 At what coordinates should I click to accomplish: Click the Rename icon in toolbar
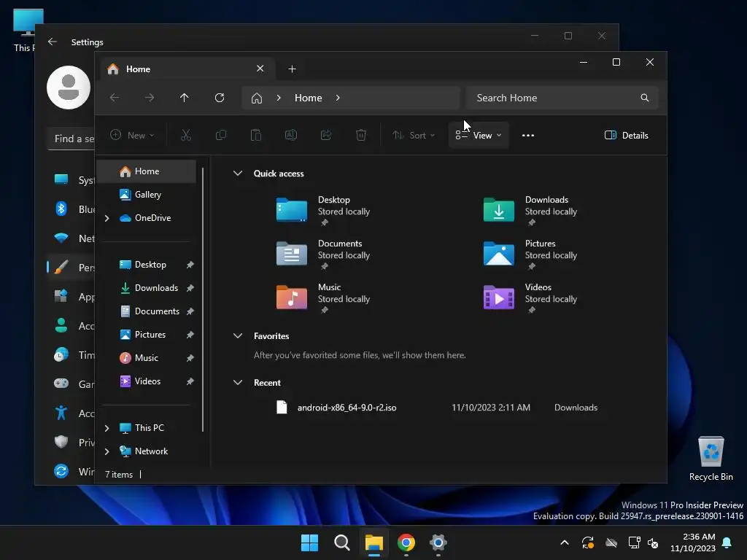[291, 135]
